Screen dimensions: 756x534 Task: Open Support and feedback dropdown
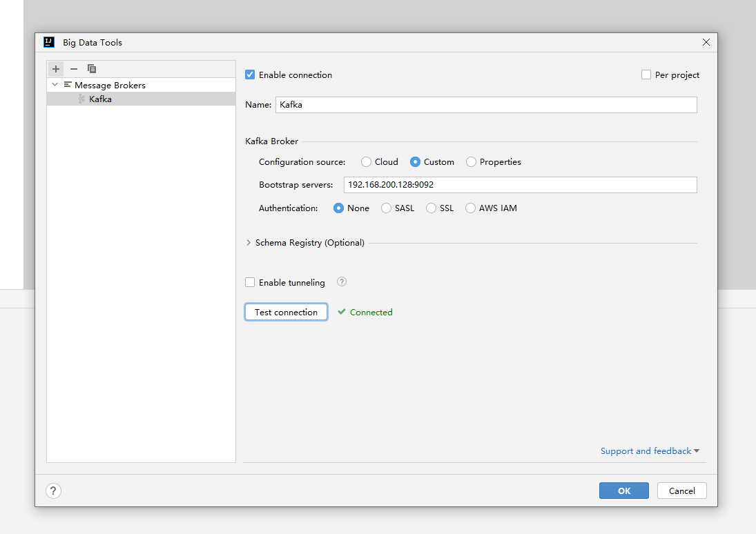click(649, 451)
